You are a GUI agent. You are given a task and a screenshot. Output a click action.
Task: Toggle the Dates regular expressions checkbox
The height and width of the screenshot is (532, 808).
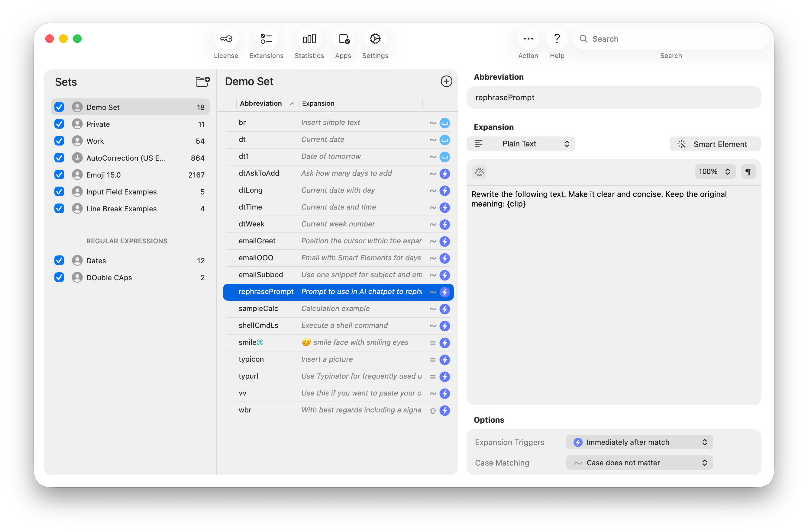tap(60, 261)
